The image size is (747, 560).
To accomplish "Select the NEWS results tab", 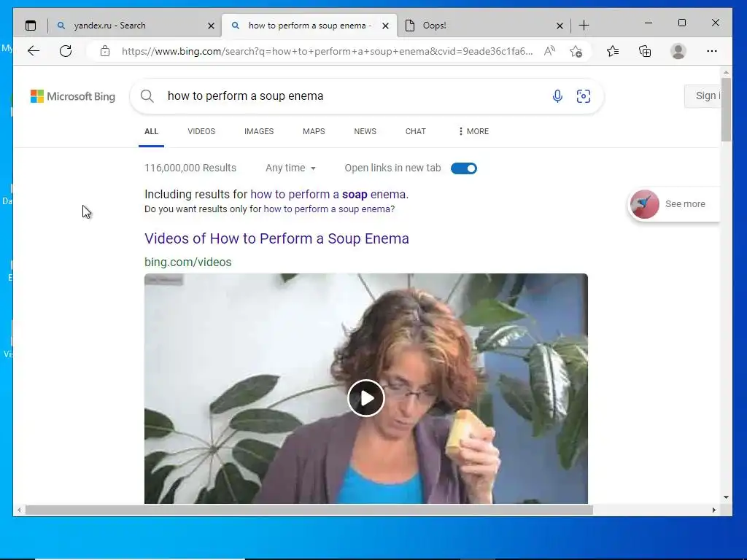I will click(x=365, y=131).
